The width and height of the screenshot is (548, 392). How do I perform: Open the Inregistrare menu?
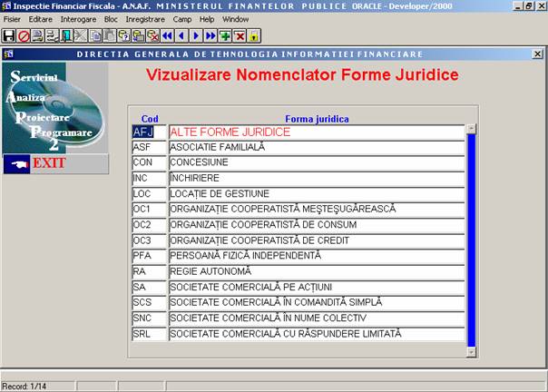[x=145, y=18]
